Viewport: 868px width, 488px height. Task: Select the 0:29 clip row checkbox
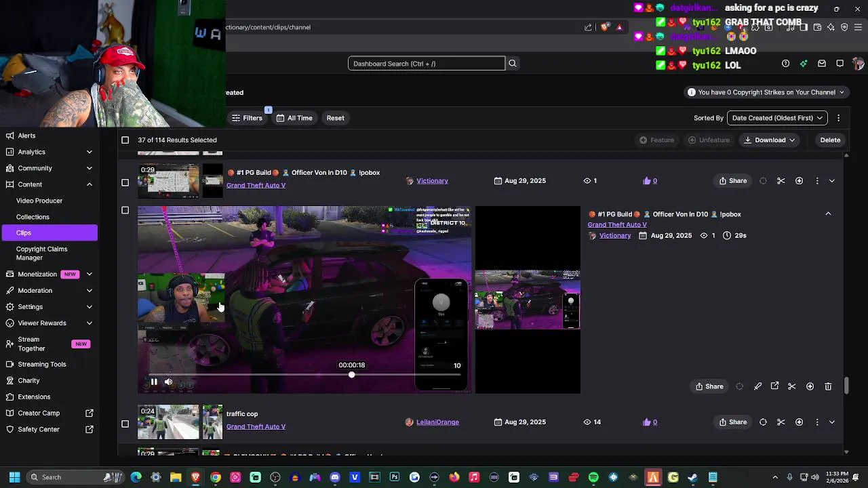click(x=125, y=182)
